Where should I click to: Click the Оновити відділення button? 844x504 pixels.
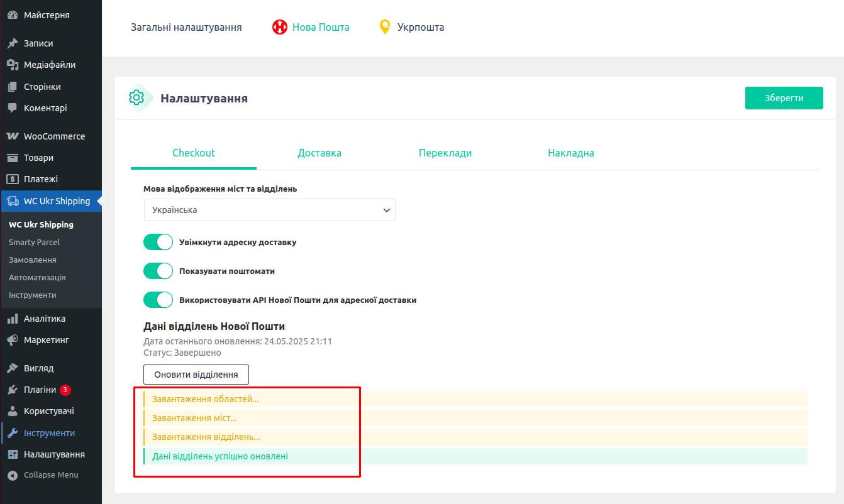click(x=196, y=375)
